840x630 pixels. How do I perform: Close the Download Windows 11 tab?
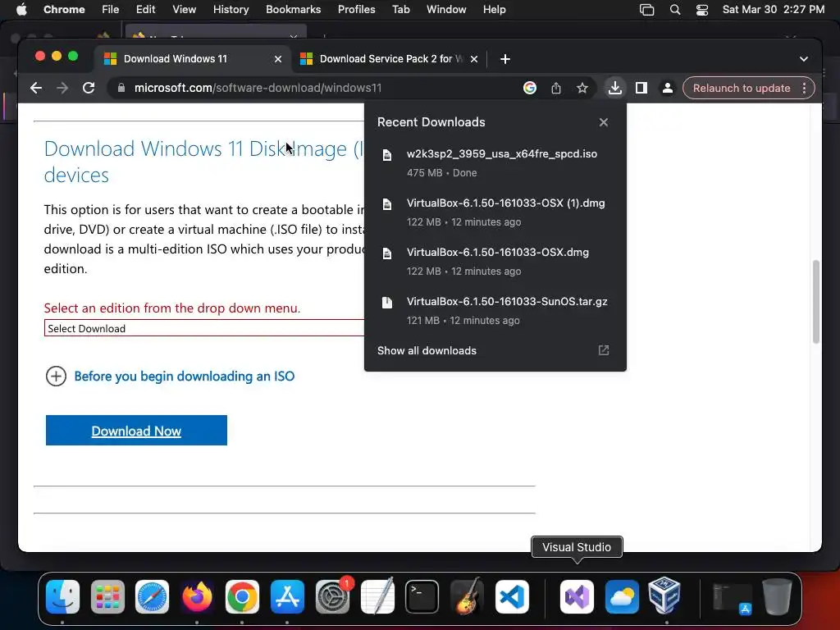(277, 59)
